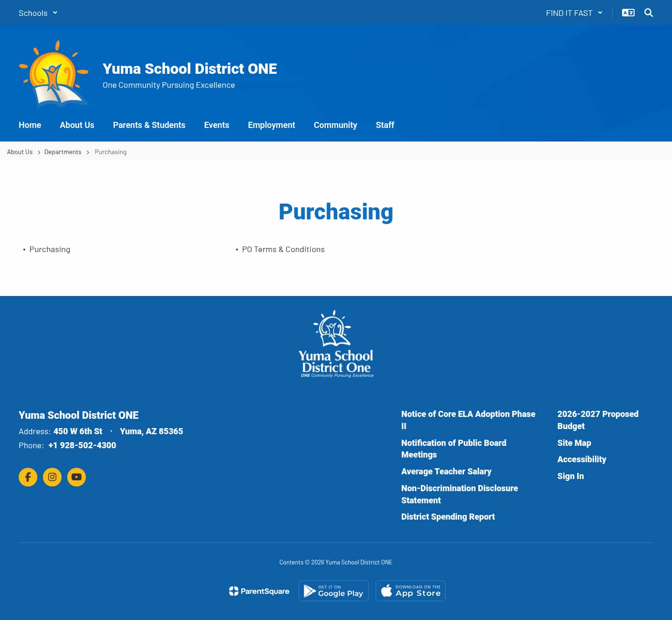Open Non-Discrimination Disclosure Statement link
672x620 pixels.
point(460,494)
